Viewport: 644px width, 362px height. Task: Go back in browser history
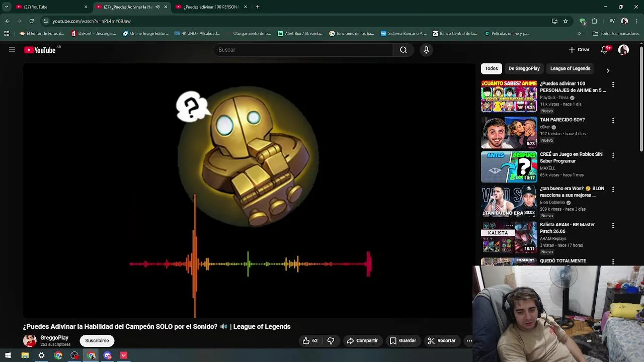coord(7,21)
